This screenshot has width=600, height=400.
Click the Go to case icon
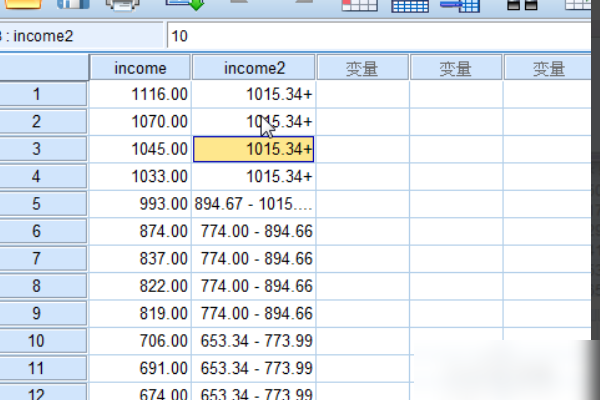[x=358, y=5]
